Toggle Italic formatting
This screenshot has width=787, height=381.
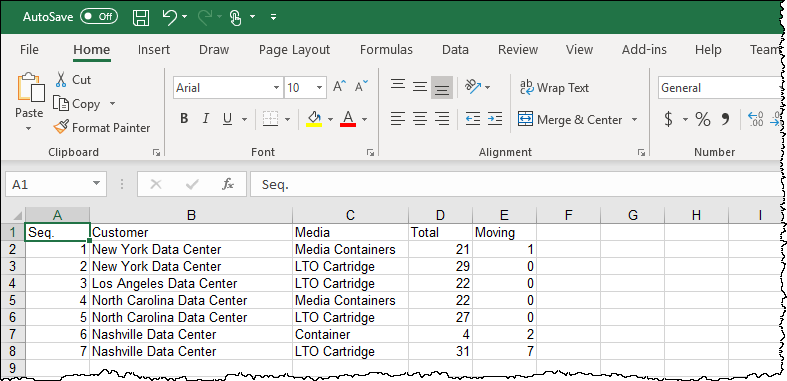[205, 119]
